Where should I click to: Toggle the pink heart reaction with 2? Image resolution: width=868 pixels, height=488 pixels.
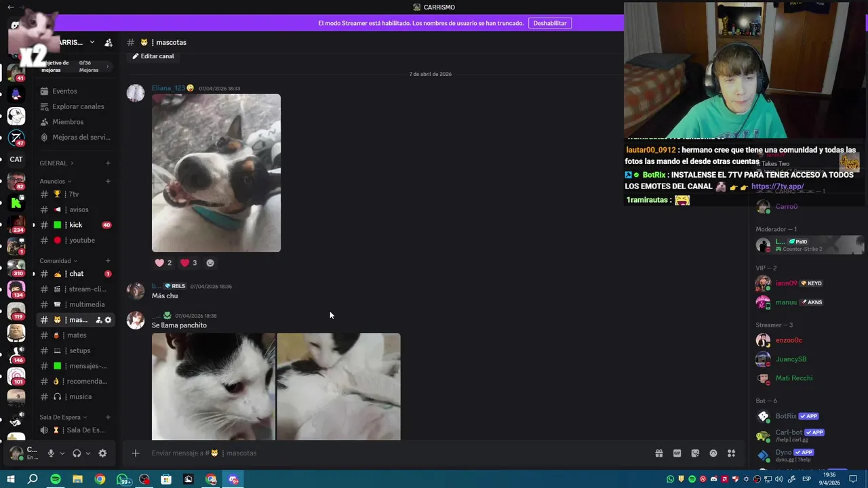[163, 263]
